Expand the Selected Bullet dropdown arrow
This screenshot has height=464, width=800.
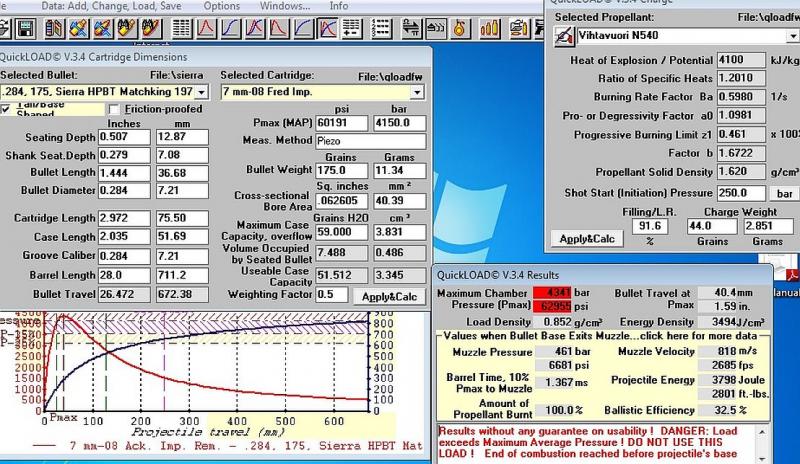click(202, 92)
